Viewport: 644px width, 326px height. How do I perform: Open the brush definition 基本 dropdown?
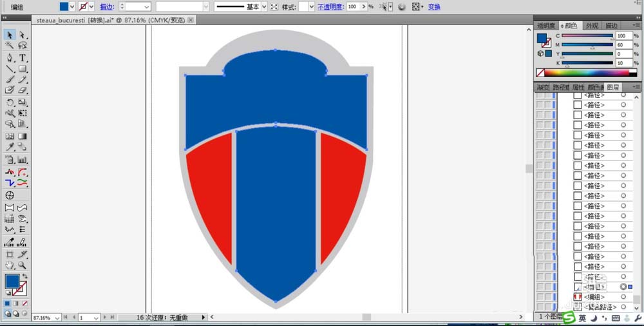pos(264,6)
